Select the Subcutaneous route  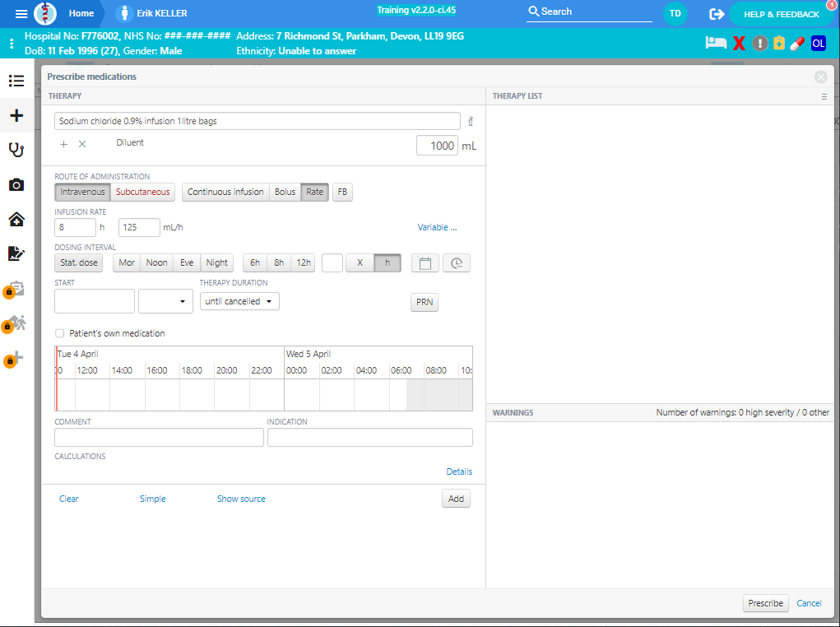pyautogui.click(x=143, y=192)
